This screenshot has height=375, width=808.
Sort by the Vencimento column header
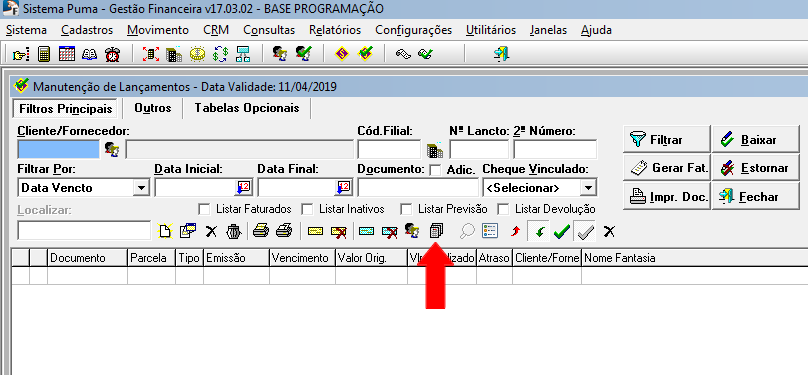(x=302, y=258)
